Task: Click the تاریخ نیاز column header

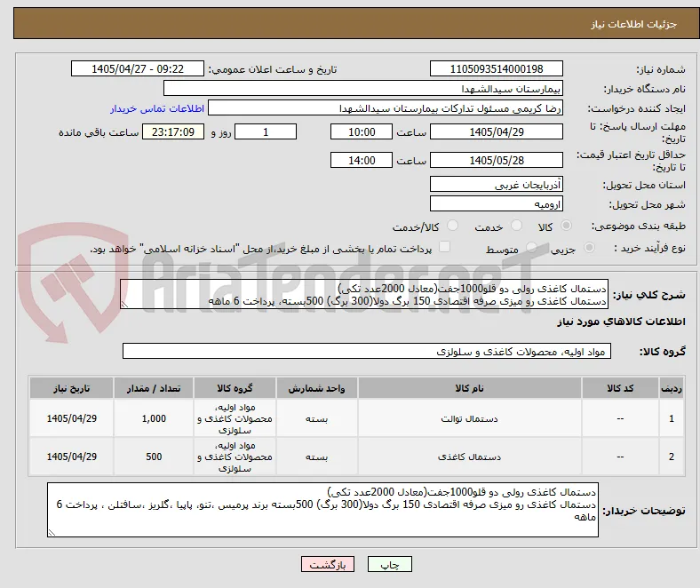Action: [71, 388]
